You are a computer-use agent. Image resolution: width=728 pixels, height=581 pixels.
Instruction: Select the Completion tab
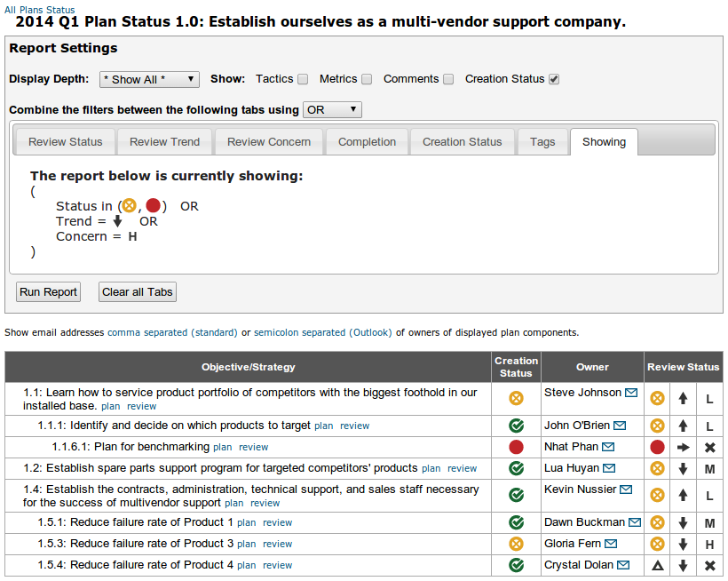367,141
